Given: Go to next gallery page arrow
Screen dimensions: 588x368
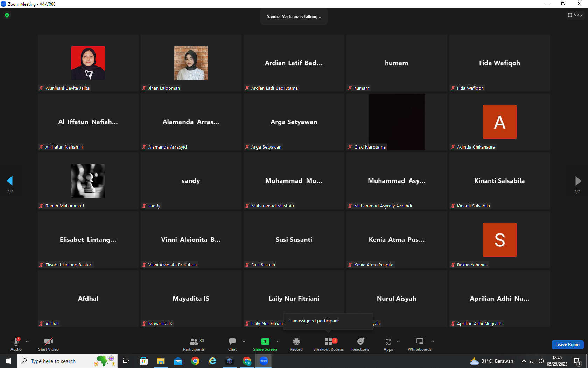Looking at the screenshot, I should coord(578,181).
